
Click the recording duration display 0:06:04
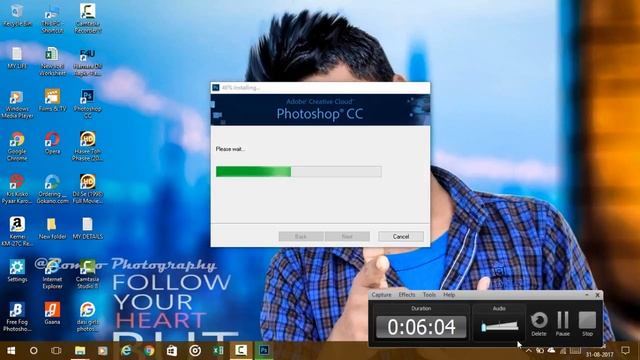421,327
